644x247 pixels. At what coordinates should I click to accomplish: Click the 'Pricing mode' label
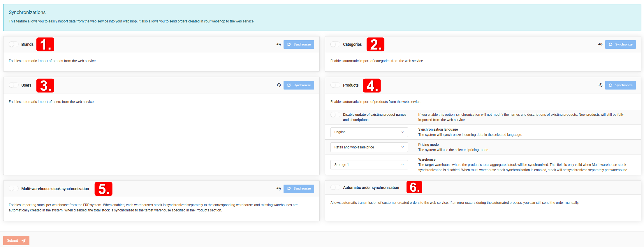pos(428,145)
